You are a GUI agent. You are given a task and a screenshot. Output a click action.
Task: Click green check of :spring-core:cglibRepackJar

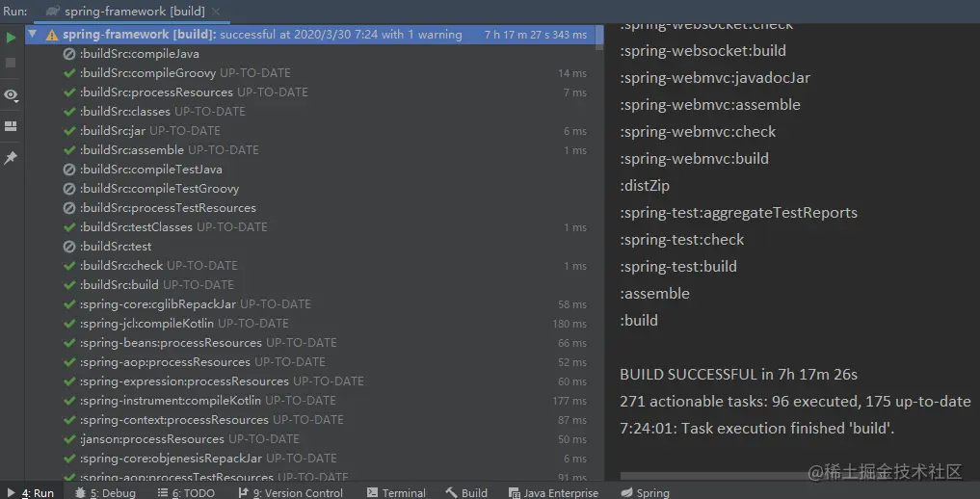[69, 304]
